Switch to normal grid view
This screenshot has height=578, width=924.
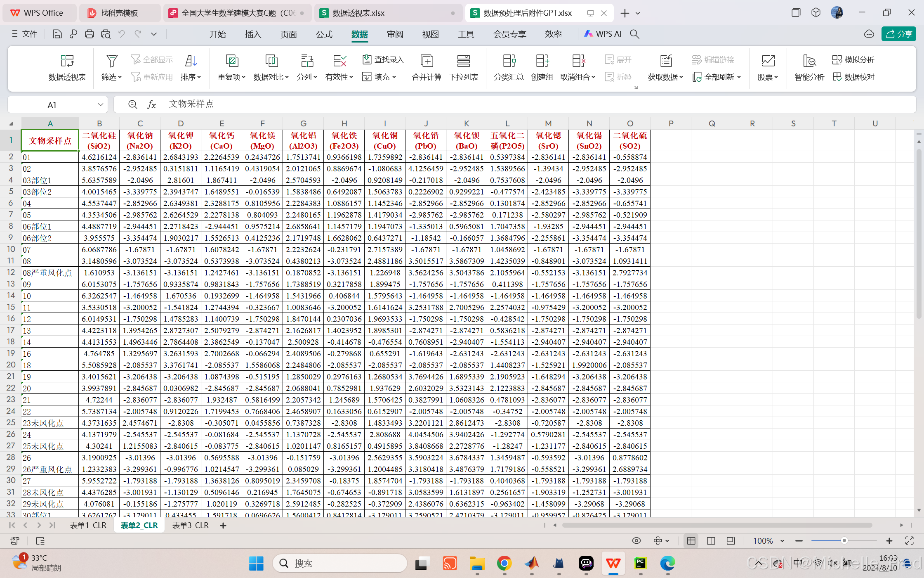[x=691, y=541]
